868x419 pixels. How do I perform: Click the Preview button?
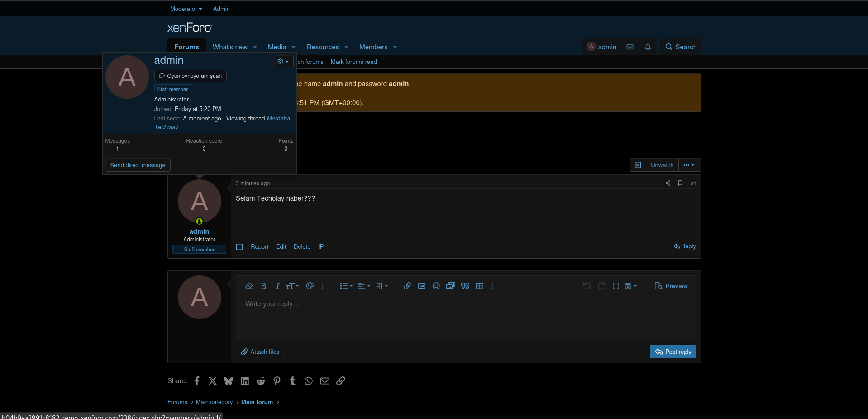tap(671, 286)
